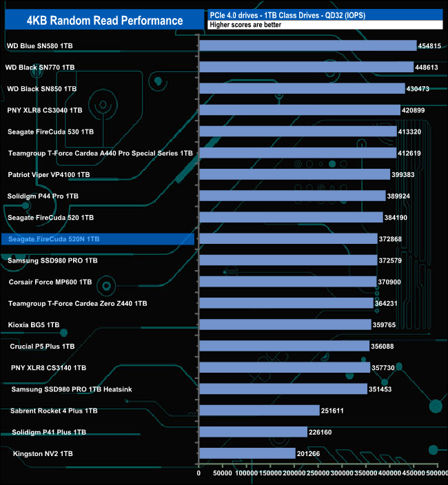Select the WD Black SN850 1TB label
The width and height of the screenshot is (448, 485).
click(x=42, y=89)
